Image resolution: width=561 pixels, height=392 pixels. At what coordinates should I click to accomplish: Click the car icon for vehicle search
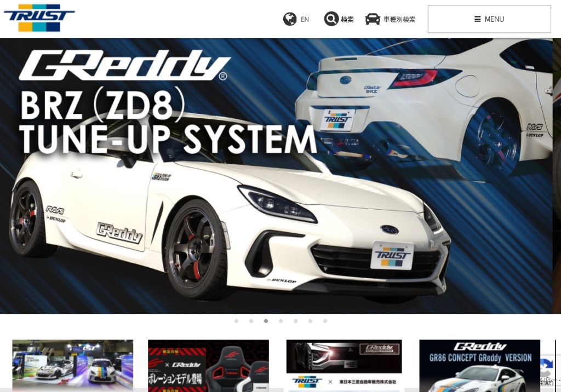point(373,19)
